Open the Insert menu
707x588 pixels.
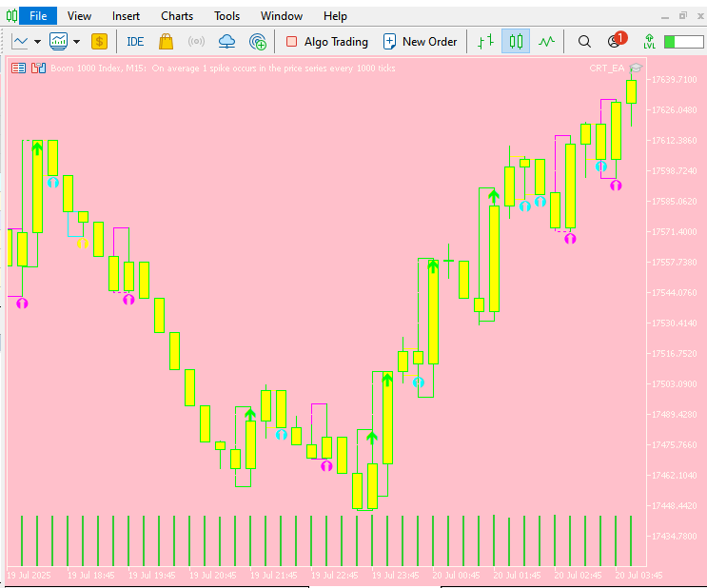coord(126,16)
